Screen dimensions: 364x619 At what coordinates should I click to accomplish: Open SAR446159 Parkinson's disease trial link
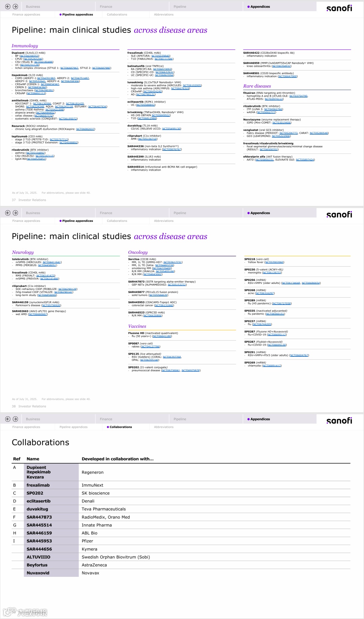51,305
